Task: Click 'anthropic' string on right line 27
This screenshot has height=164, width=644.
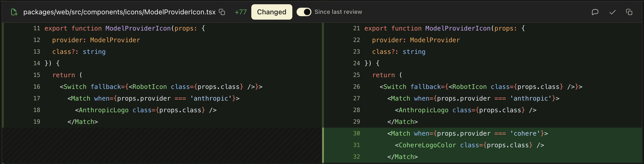Action: coord(531,98)
